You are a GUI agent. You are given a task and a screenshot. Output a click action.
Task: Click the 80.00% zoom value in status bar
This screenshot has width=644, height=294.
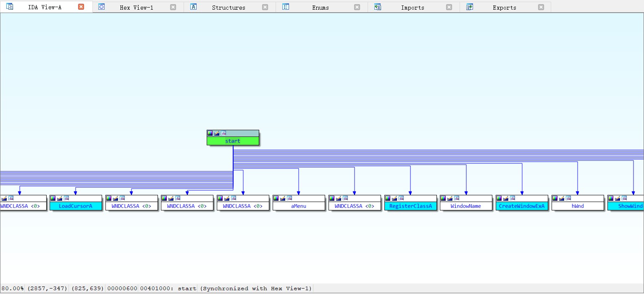click(x=13, y=289)
